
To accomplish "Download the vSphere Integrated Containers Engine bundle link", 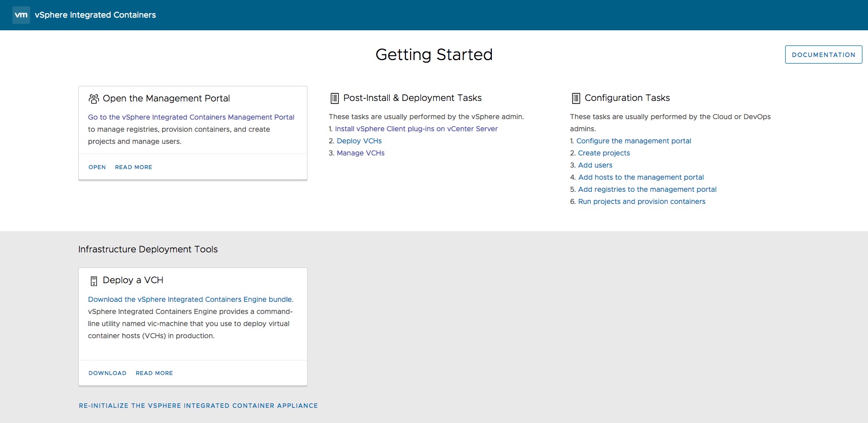I will coord(190,299).
